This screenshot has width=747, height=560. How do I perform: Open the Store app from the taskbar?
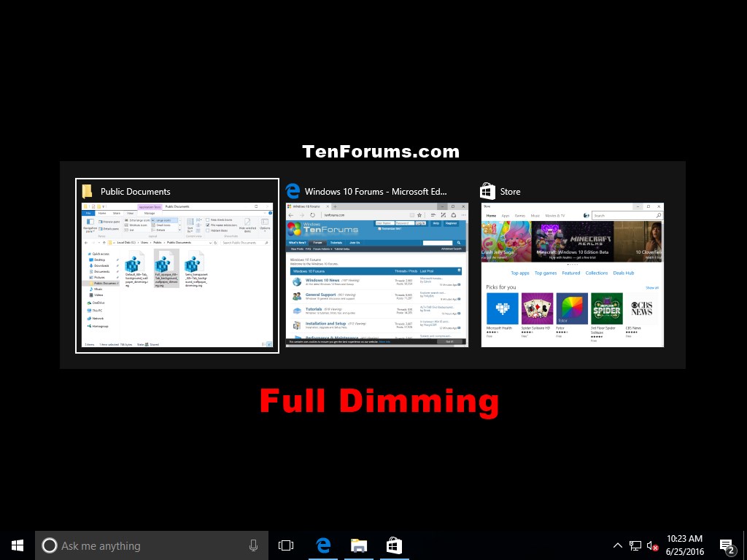pyautogui.click(x=395, y=545)
